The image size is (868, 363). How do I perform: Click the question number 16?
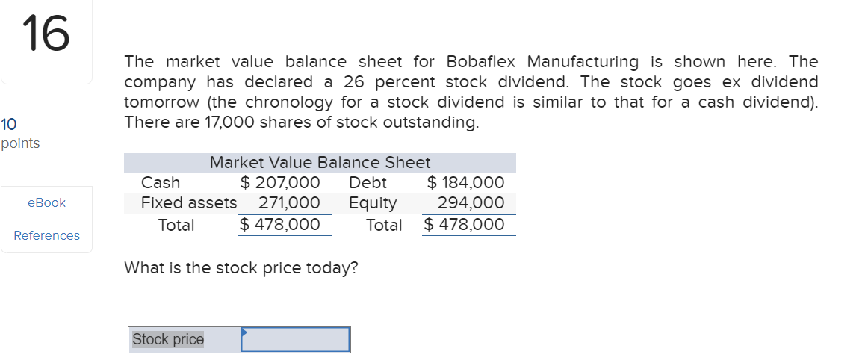tap(46, 34)
